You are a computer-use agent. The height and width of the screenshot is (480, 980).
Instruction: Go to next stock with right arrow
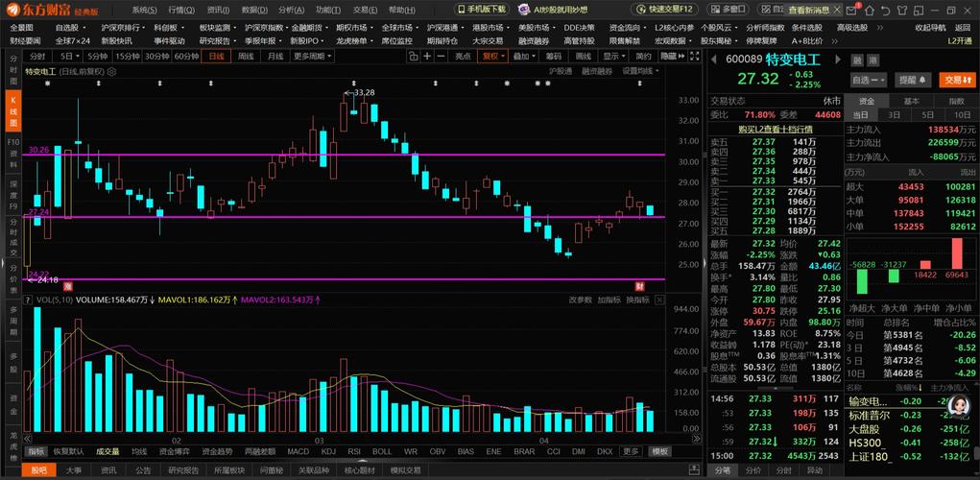point(839,60)
